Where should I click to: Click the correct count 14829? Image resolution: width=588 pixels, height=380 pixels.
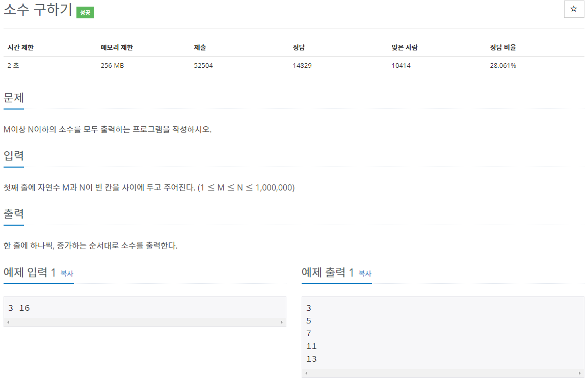(302, 65)
